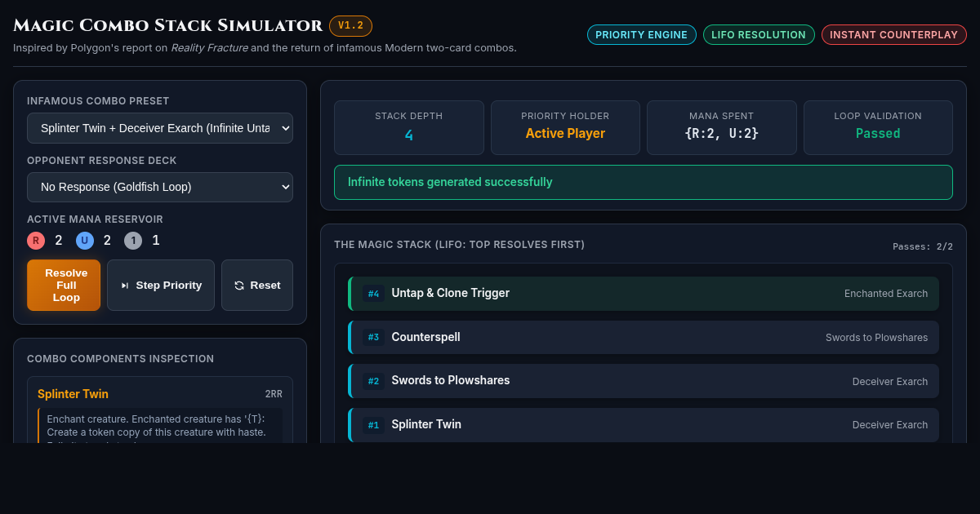Click the Loop Validation Passed card
Viewport: 980px width, 514px height.
click(878, 127)
